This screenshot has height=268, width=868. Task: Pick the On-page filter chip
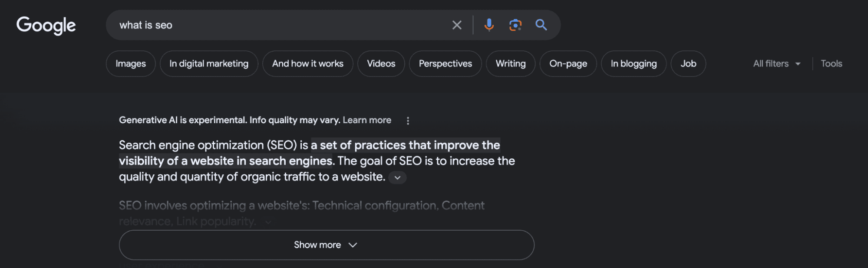568,64
